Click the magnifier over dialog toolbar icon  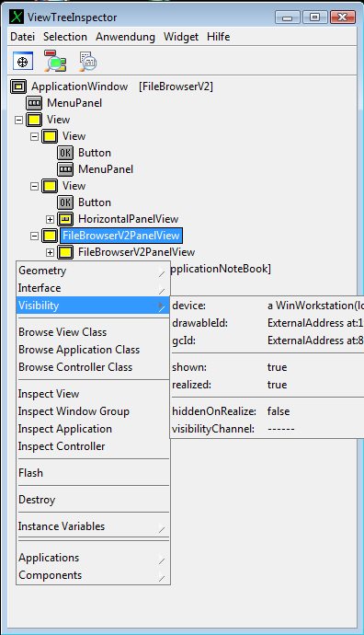point(87,61)
